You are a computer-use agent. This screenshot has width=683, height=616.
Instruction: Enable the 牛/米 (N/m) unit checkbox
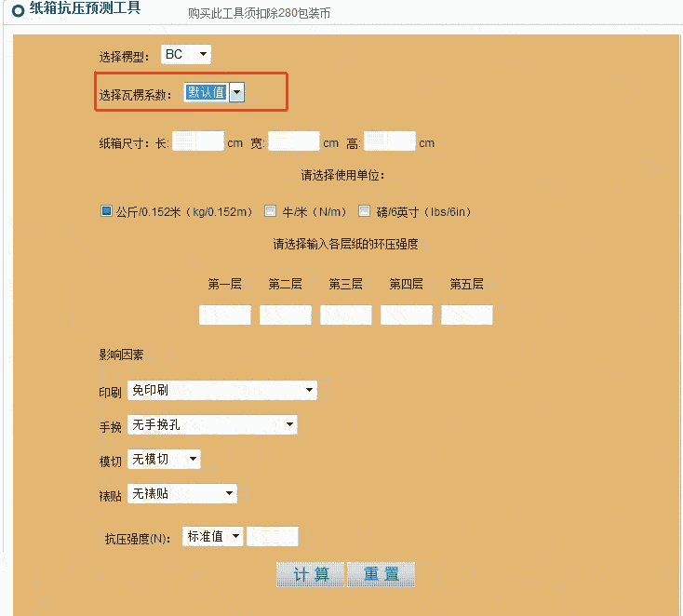pyautogui.click(x=271, y=211)
